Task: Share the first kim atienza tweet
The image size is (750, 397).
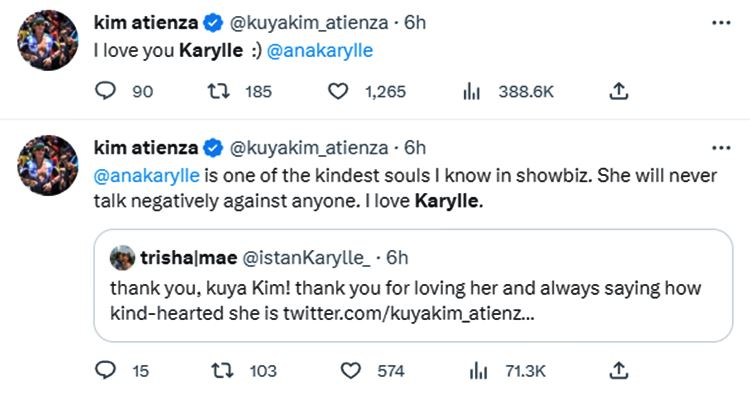Action: click(618, 91)
